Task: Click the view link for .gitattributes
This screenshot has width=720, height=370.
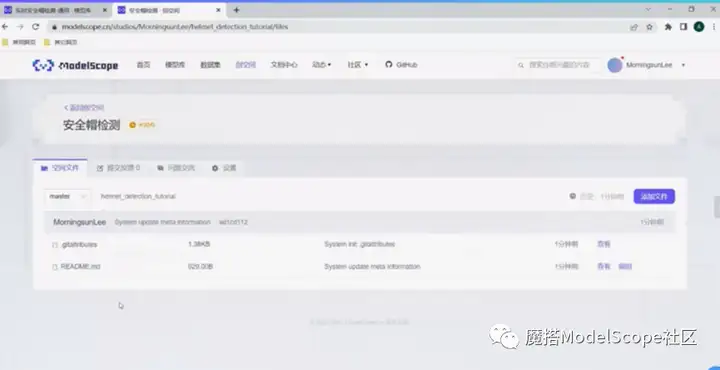Action: pyautogui.click(x=604, y=244)
